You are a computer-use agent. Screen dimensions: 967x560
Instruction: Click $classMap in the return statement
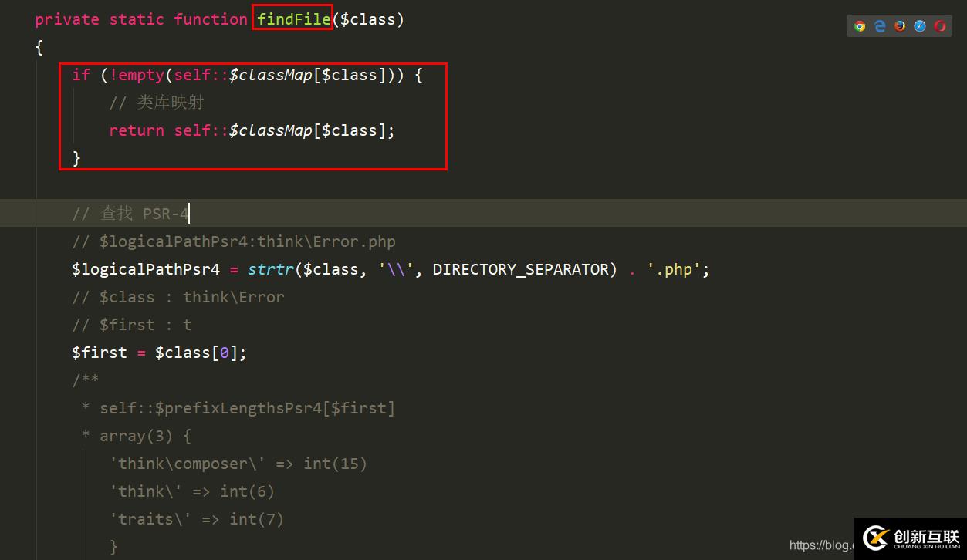coord(271,130)
